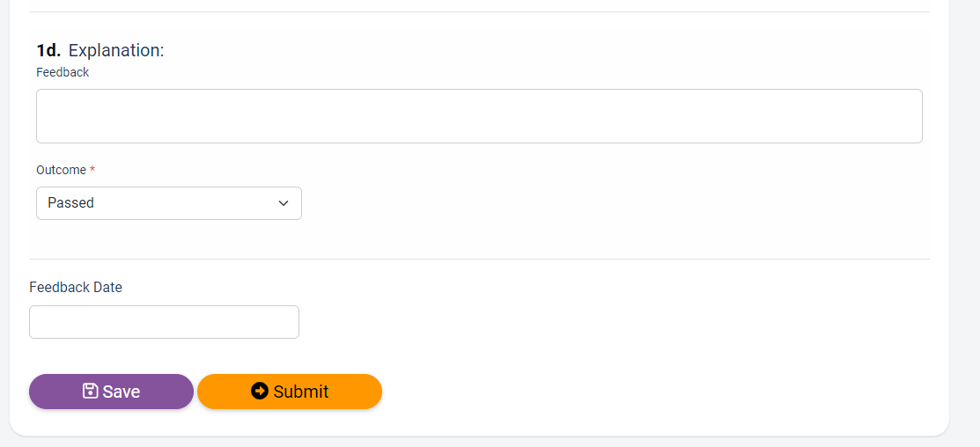This screenshot has width=980, height=447.
Task: Click the 'Feedback' label above the textbox
Action: tap(63, 72)
